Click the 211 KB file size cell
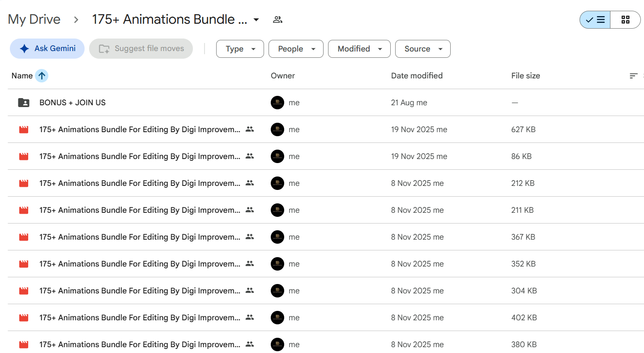The height and width of the screenshot is (353, 644). point(522,210)
